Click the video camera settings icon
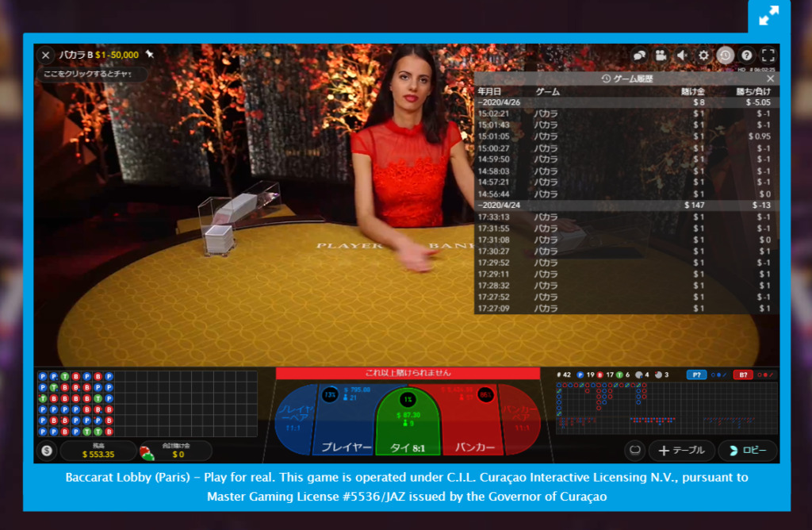Viewport: 812px width, 530px height. [x=661, y=56]
